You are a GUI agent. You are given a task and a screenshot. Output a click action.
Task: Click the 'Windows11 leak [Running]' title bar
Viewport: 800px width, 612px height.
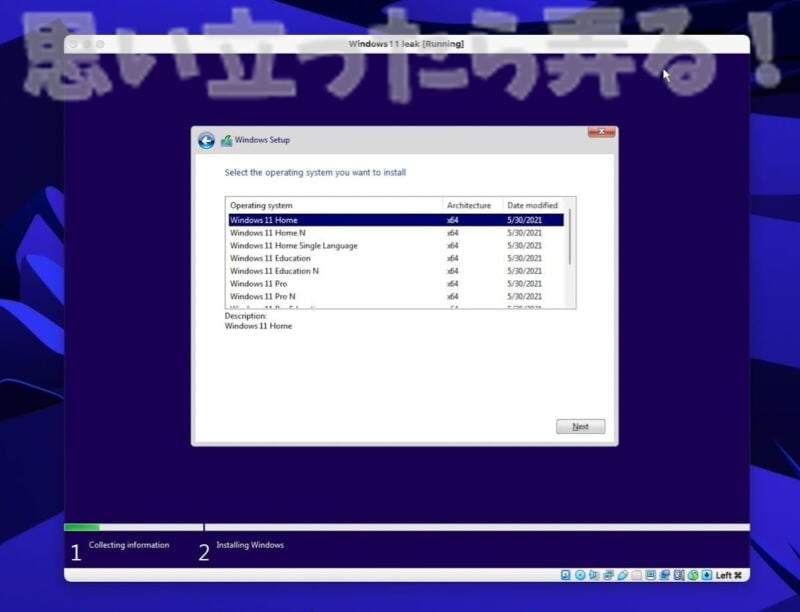[x=407, y=44]
